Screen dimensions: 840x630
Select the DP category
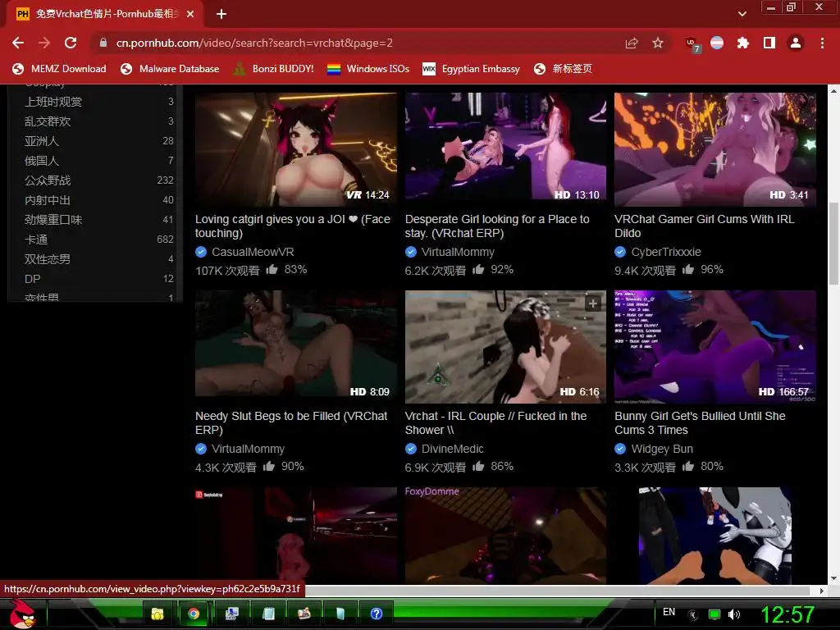point(98,279)
